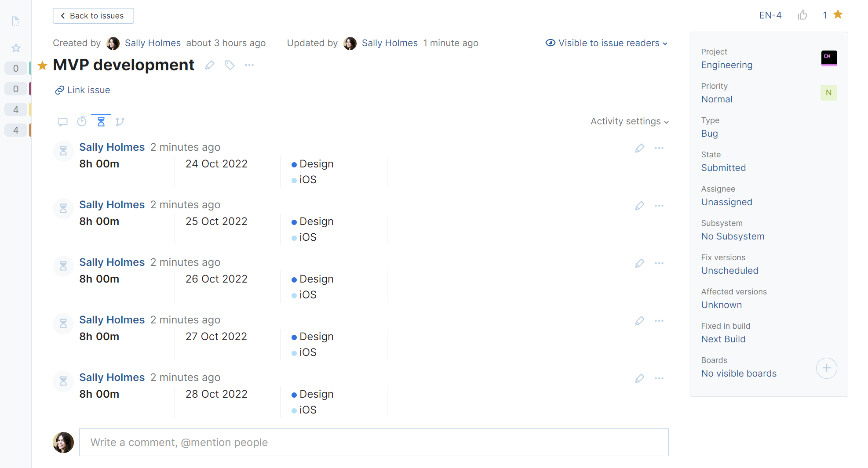Edit the 24 Oct work item with pencil icon
Viewport: 868px width, 468px height.
coord(640,148)
